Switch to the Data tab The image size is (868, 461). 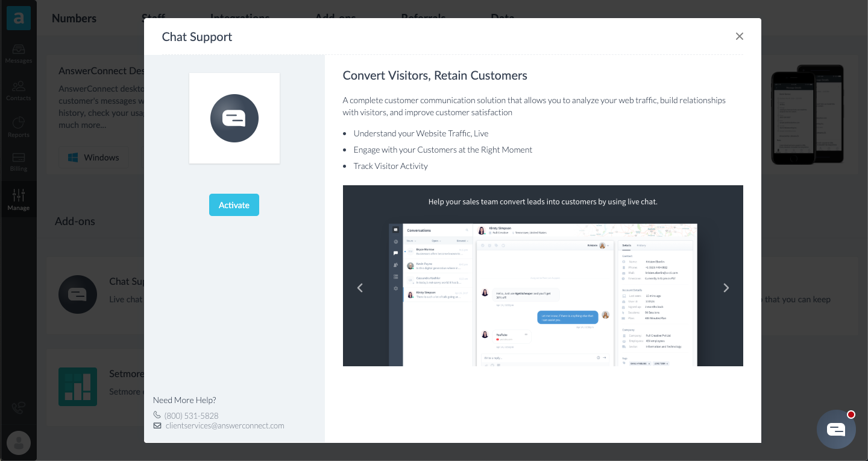(503, 18)
